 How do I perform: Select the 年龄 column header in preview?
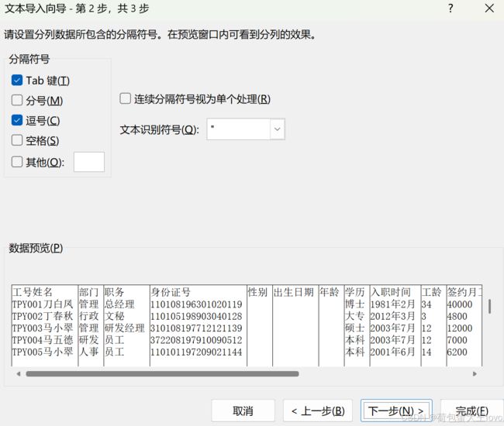tap(329, 292)
